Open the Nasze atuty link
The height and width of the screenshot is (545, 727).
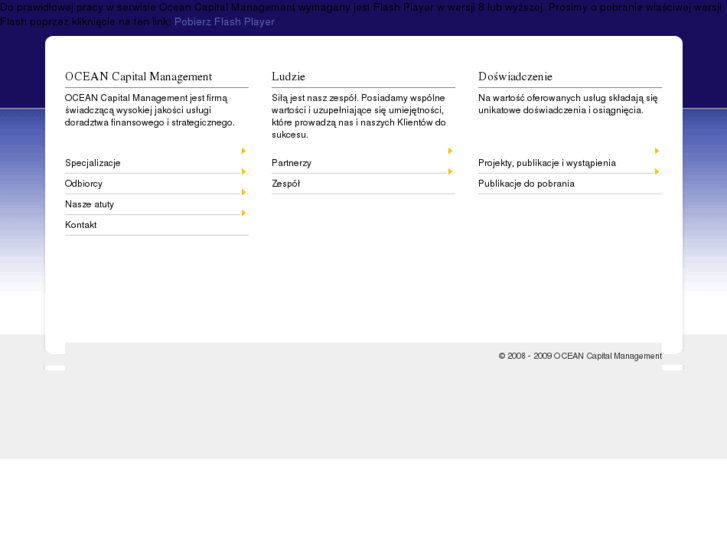[x=89, y=204]
